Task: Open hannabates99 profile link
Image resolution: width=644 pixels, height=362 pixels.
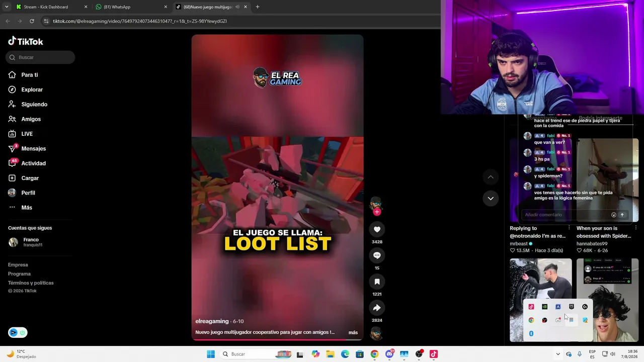Action: click(x=592, y=244)
